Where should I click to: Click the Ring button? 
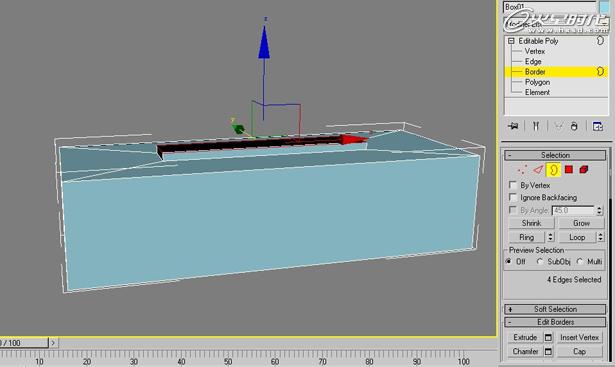pyautogui.click(x=526, y=237)
